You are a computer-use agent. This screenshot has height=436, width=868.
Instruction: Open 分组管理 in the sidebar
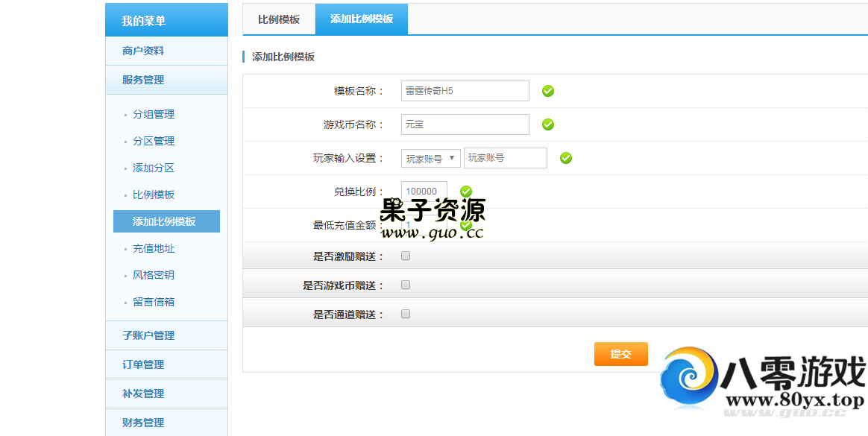(154, 114)
